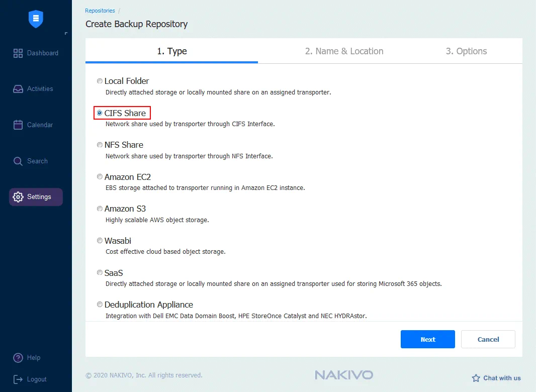Click the NAKIVO footer logo
This screenshot has width=536, height=392.
344,375
